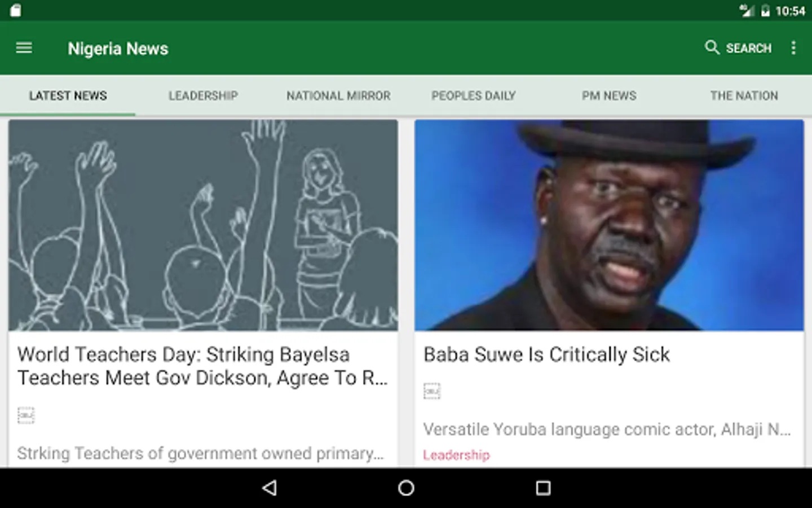Image resolution: width=812 pixels, height=508 pixels.
Task: Switch to The Nation tab
Action: coord(744,95)
